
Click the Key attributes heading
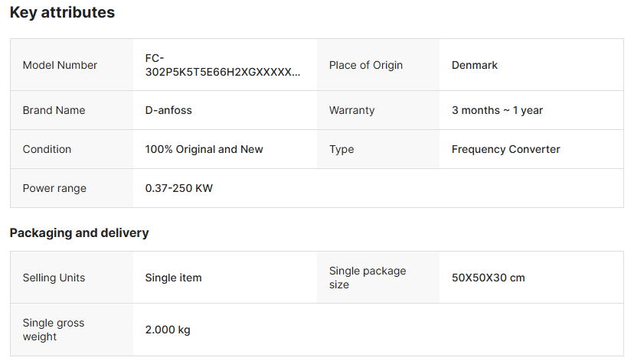[x=62, y=13]
